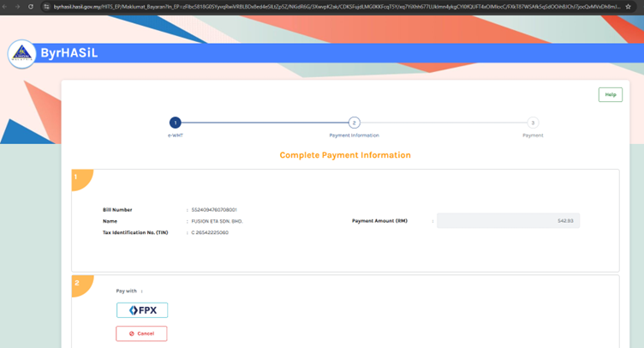The image size is (644, 348).
Task: Click the browser forward arrow
Action: coord(16,6)
